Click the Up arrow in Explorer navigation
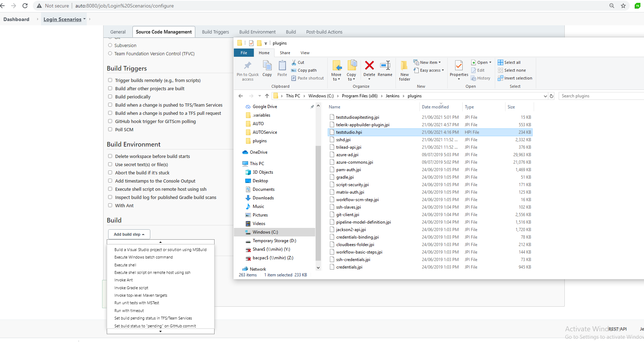The width and height of the screenshot is (644, 342). point(267,96)
